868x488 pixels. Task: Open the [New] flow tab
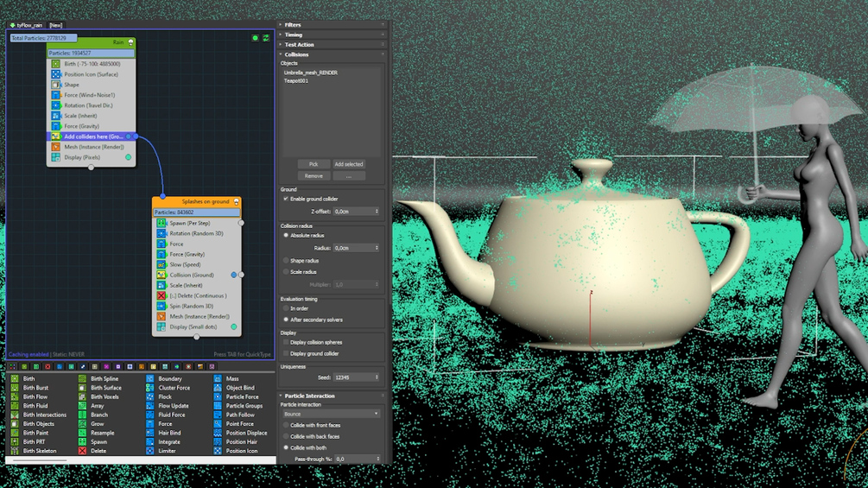55,25
